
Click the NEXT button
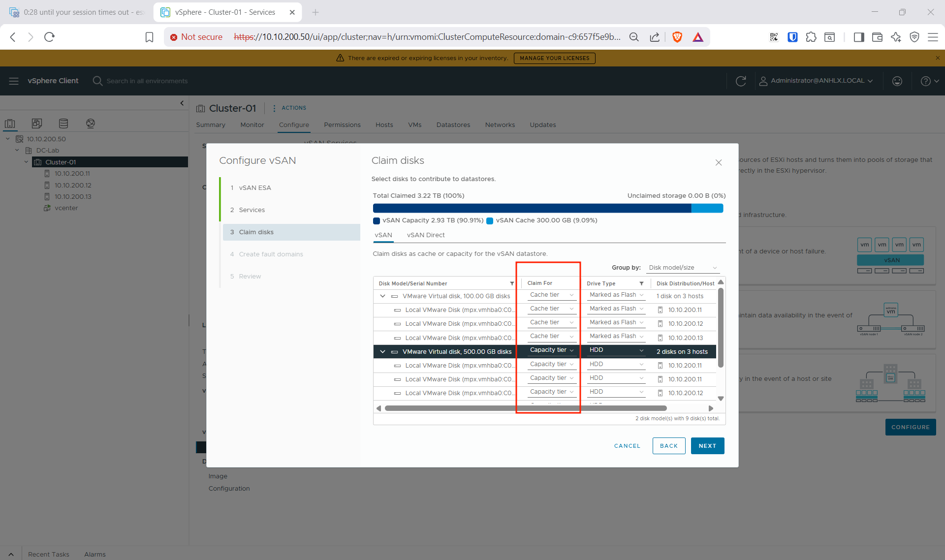[707, 446]
